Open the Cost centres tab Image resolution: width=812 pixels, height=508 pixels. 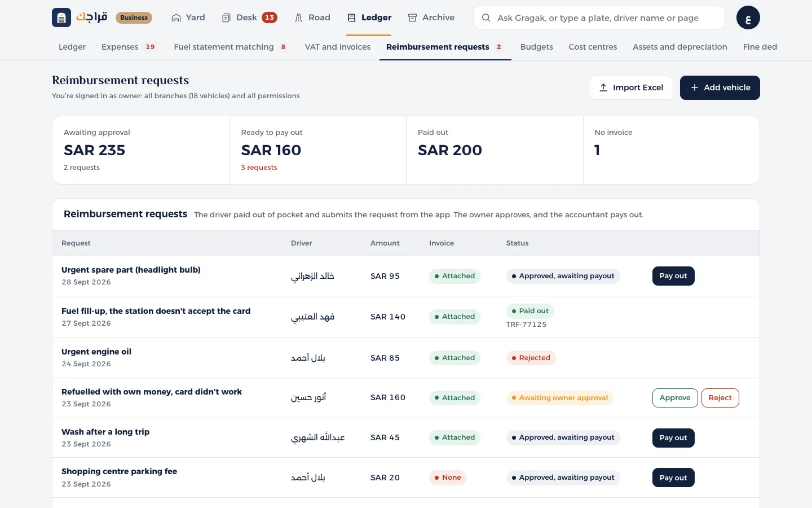click(593, 47)
